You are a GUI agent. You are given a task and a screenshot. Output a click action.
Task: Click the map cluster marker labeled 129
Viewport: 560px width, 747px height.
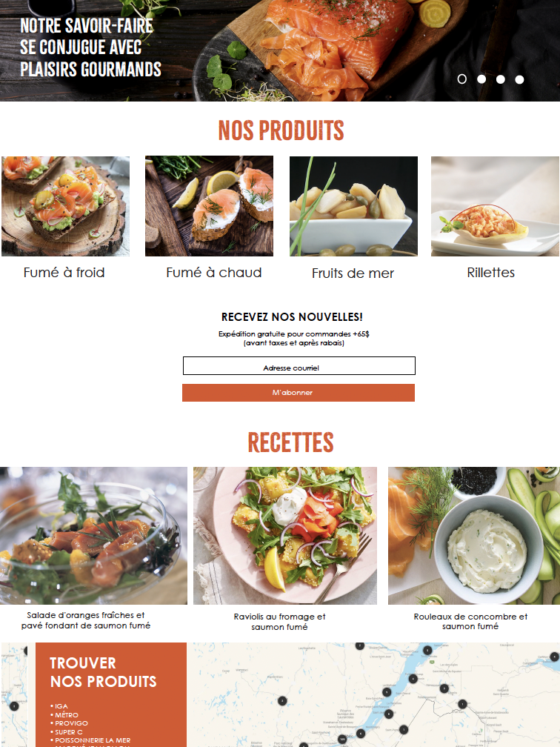pyautogui.click(x=342, y=740)
